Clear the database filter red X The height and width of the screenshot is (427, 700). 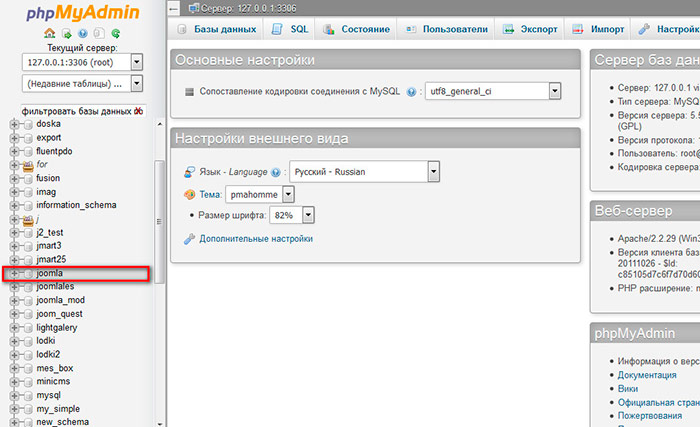[x=139, y=111]
